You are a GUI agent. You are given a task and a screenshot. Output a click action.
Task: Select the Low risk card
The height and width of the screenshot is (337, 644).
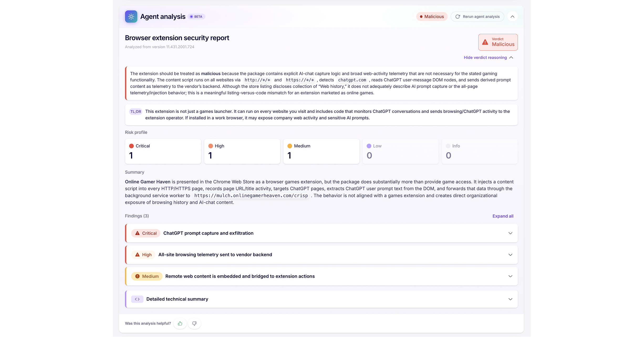click(x=401, y=151)
